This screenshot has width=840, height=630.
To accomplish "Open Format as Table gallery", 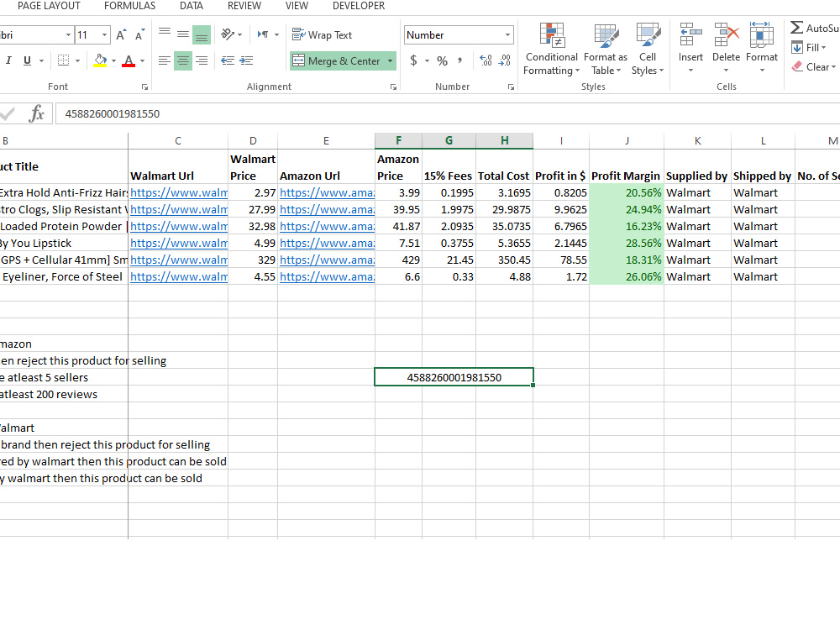I will [x=606, y=50].
